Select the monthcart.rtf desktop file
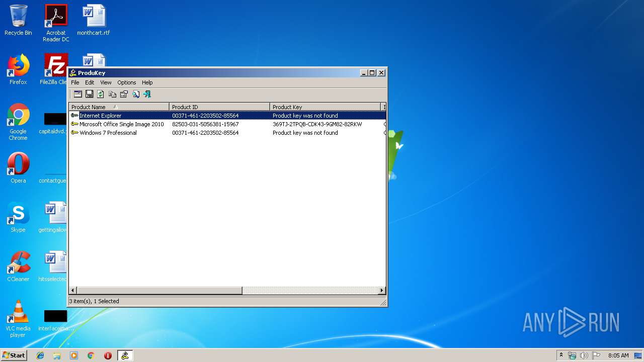Viewport: 644px width, 362px height. click(94, 20)
